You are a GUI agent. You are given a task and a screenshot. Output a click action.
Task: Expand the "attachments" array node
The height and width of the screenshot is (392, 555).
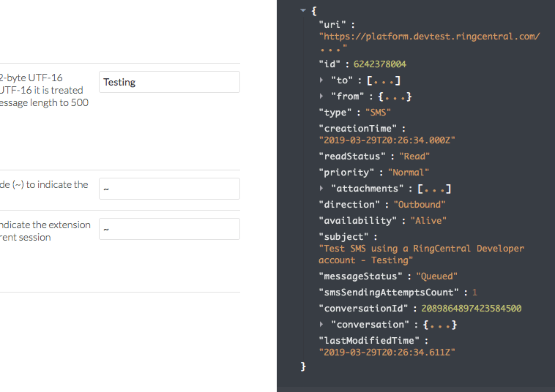pyautogui.click(x=322, y=189)
